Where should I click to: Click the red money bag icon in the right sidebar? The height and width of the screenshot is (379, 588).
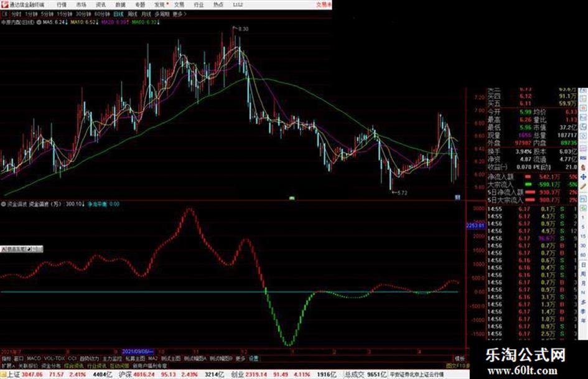pyautogui.click(x=583, y=167)
